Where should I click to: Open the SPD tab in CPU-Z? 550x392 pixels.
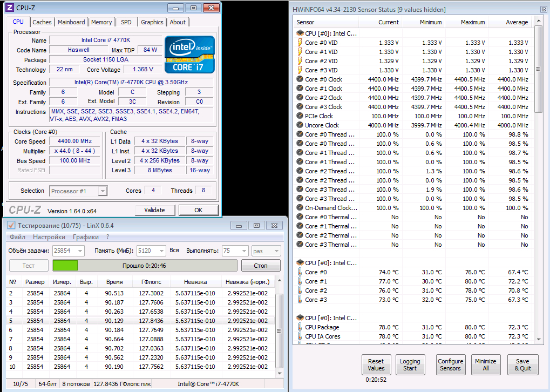pos(126,22)
